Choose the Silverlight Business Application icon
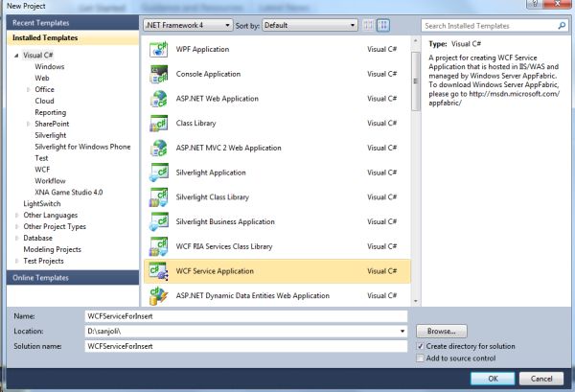 tap(158, 221)
